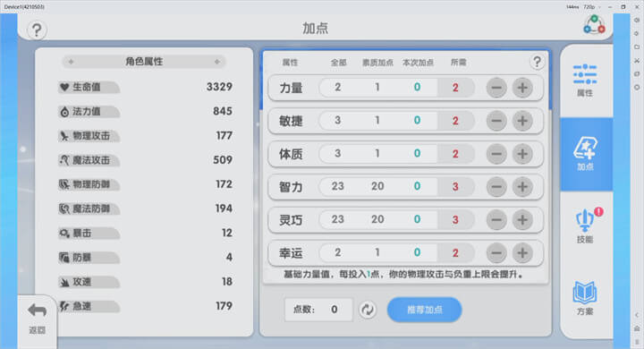
Task: Open the 方案 plan book icon
Action: (x=585, y=298)
